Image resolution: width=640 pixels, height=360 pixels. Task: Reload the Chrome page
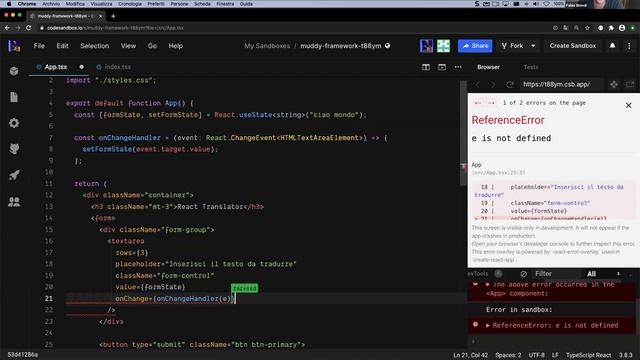click(x=29, y=28)
